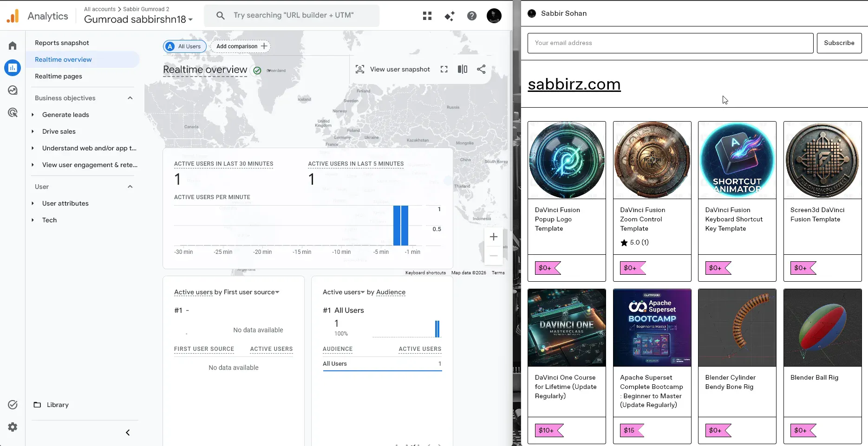Collapse the Business objectives section
Screen dimensions: 868x446
130,98
